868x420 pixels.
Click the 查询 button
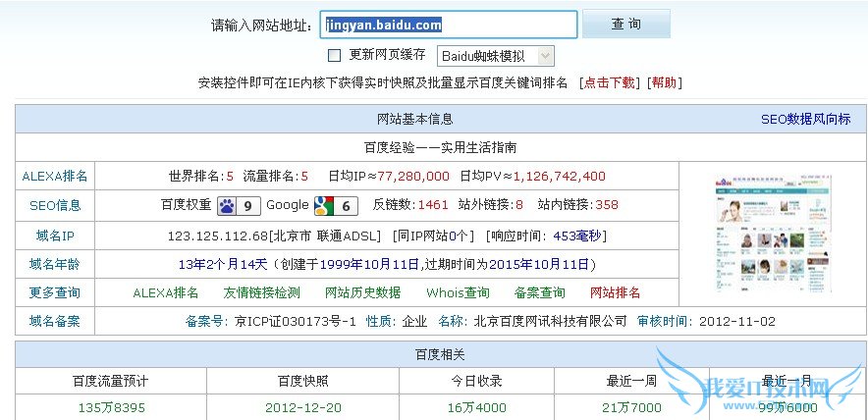[x=626, y=24]
